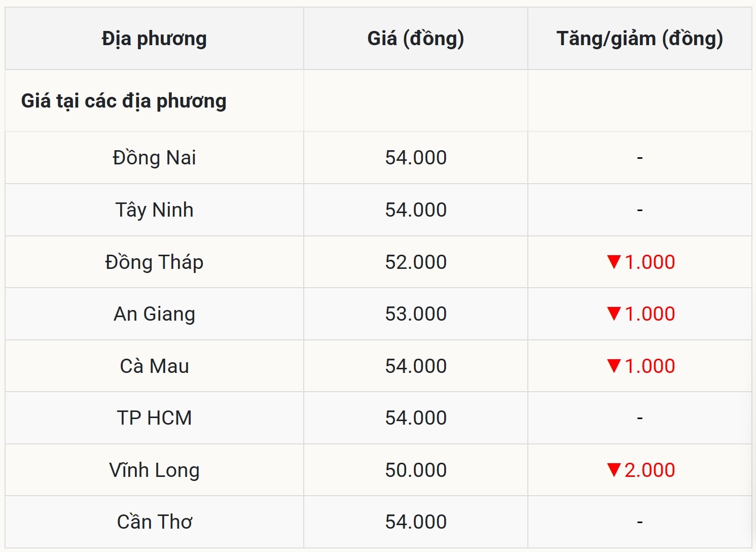
Task: Click the red down arrow for An Giang
Action: point(614,314)
